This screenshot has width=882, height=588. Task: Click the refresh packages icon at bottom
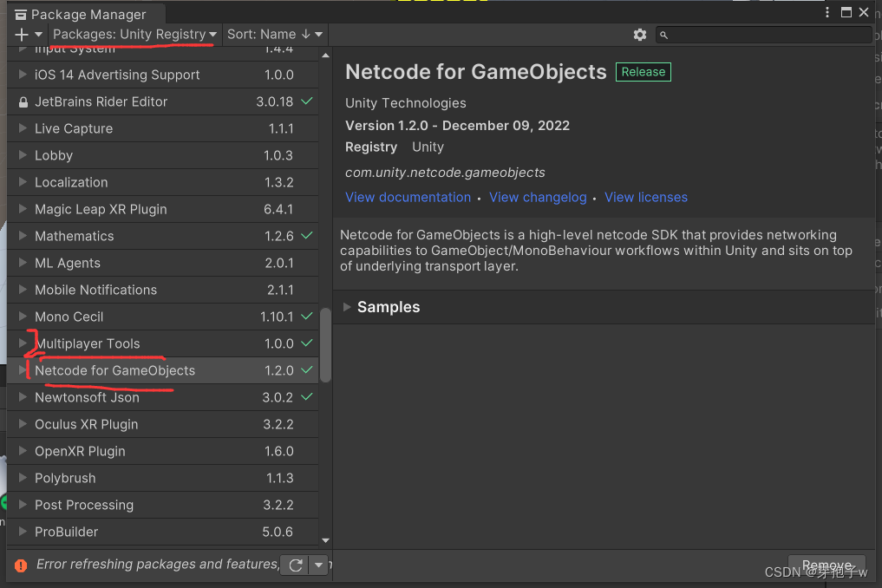pyautogui.click(x=295, y=565)
